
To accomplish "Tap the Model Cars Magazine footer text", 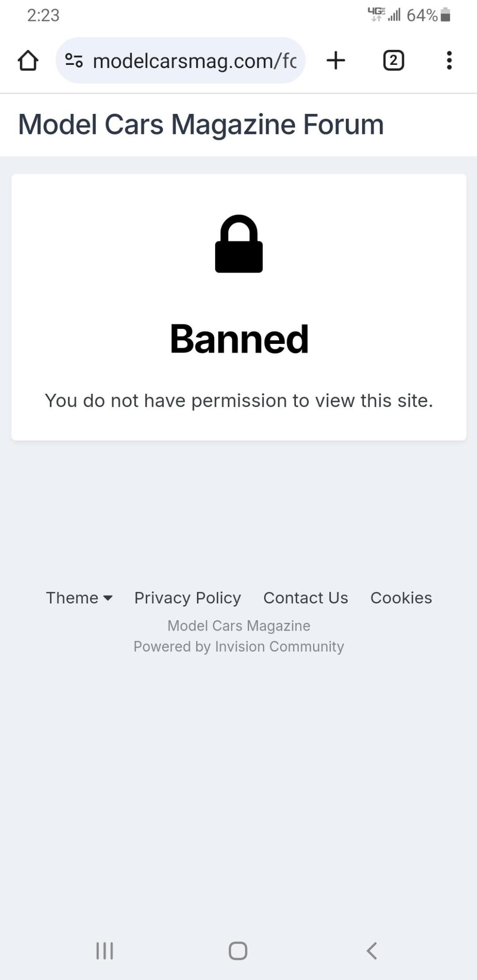I will pos(239,625).
